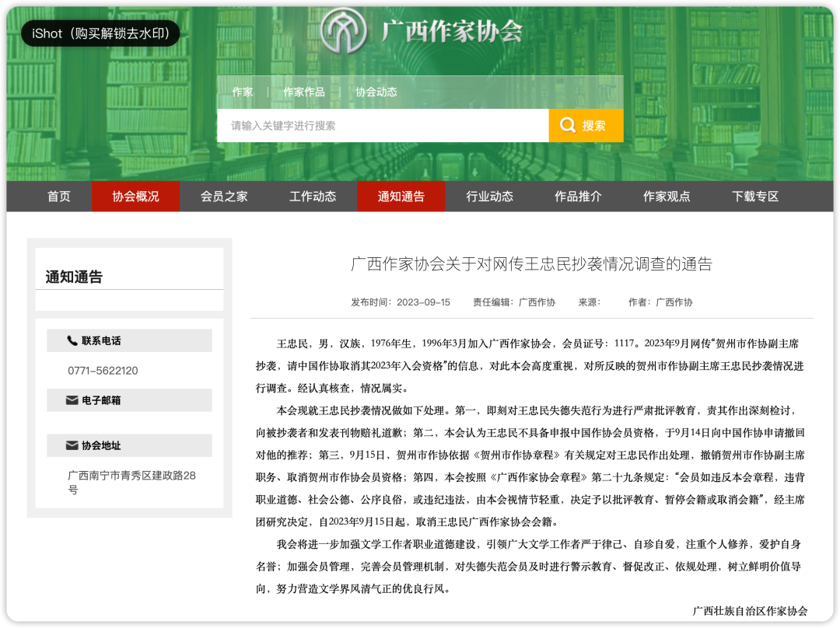The height and width of the screenshot is (628, 840).
Task: Select the 作家 search category tab
Action: click(242, 92)
